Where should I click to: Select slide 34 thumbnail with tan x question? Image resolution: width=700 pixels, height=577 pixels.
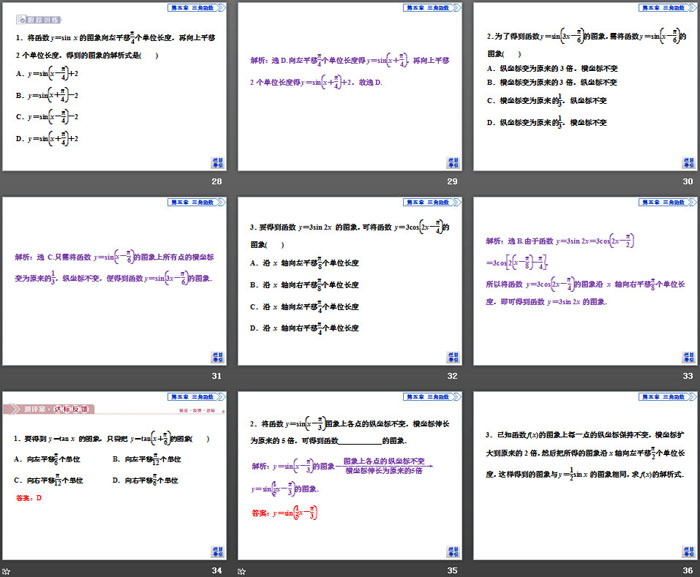click(x=114, y=476)
